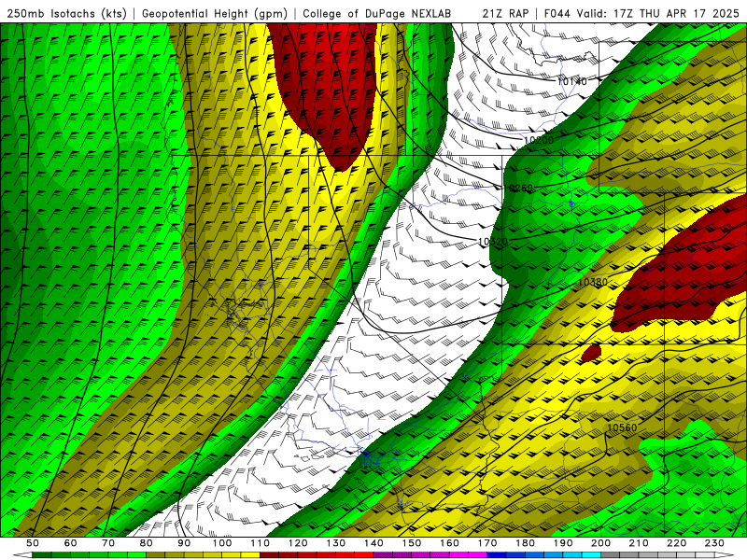Click the bright yellow swatch left of 110
Viewport: 747px width, 560px height.
coord(250,555)
